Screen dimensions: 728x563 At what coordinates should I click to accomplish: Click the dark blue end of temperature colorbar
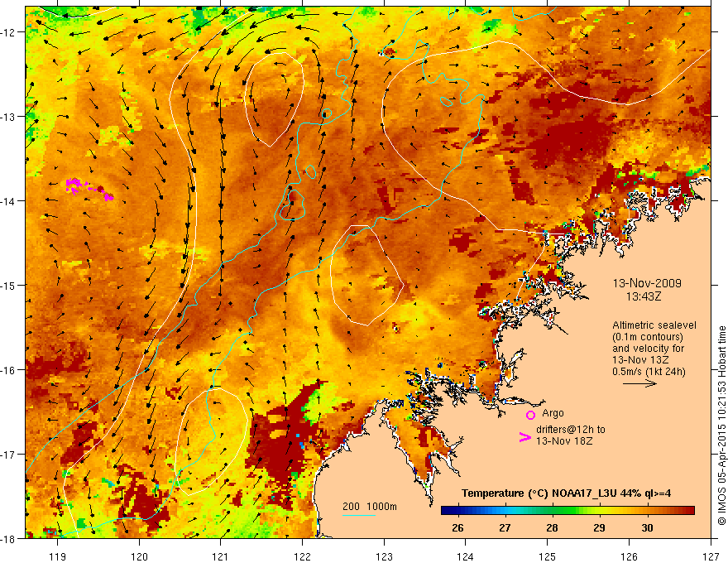(x=447, y=511)
